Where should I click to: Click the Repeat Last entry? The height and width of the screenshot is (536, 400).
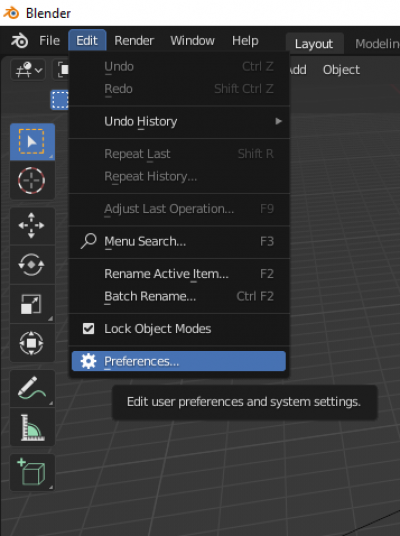point(179,153)
